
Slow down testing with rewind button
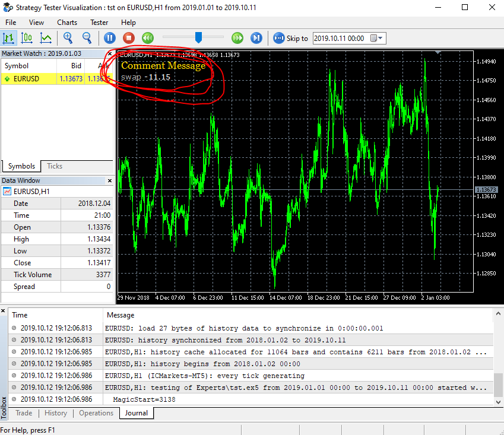148,38
